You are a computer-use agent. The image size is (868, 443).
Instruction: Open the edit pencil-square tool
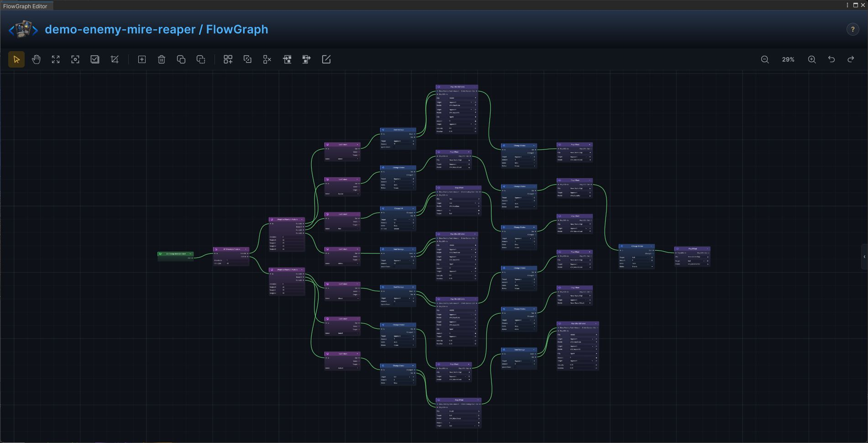point(326,59)
